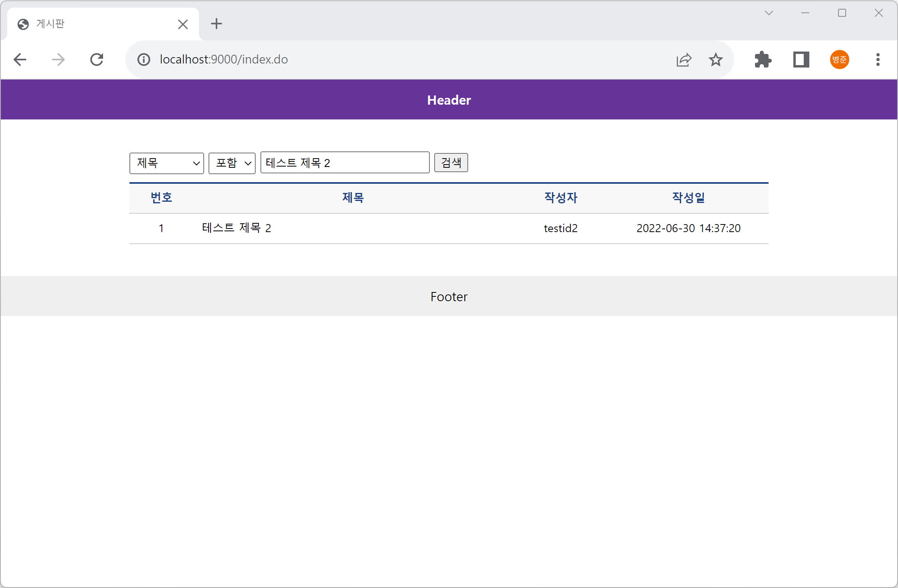View site information icon in address bar
Image resolution: width=898 pixels, height=588 pixels.
coord(144,60)
